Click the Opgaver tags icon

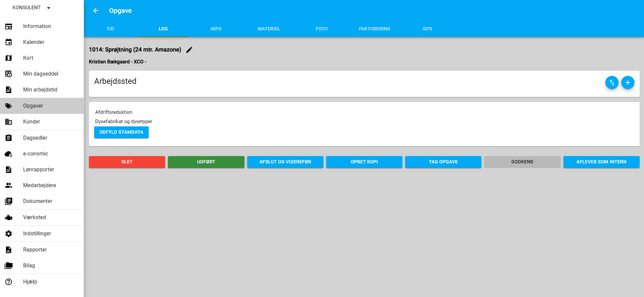(x=9, y=106)
